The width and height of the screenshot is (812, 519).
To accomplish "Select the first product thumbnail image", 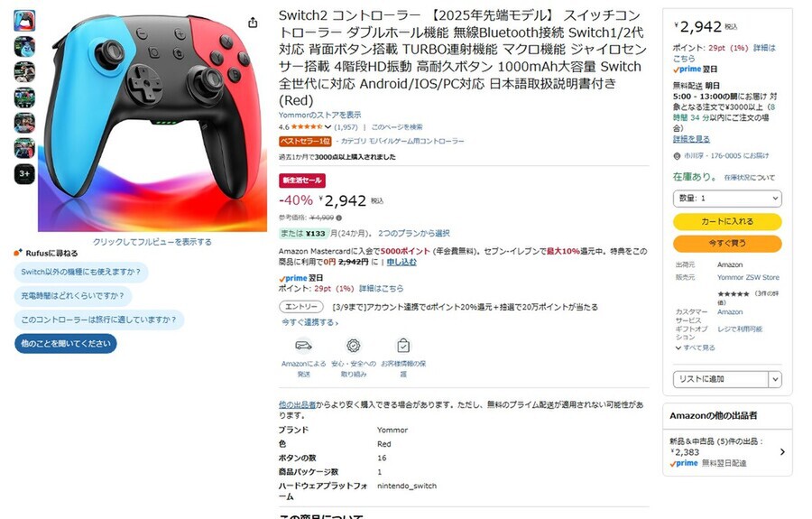I will click(24, 21).
